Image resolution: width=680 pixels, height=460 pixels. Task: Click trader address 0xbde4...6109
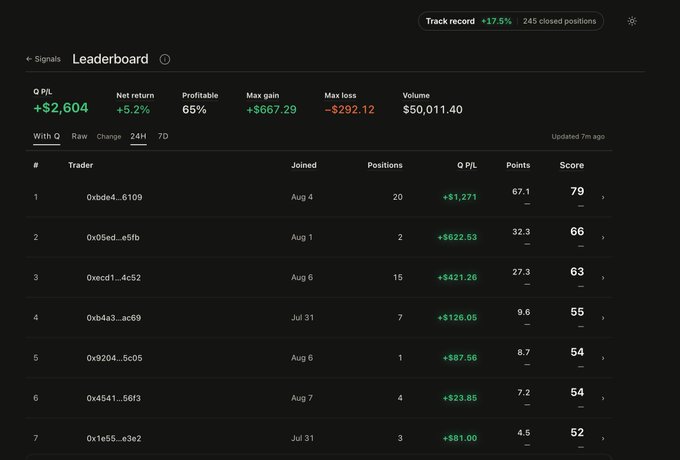(x=114, y=197)
